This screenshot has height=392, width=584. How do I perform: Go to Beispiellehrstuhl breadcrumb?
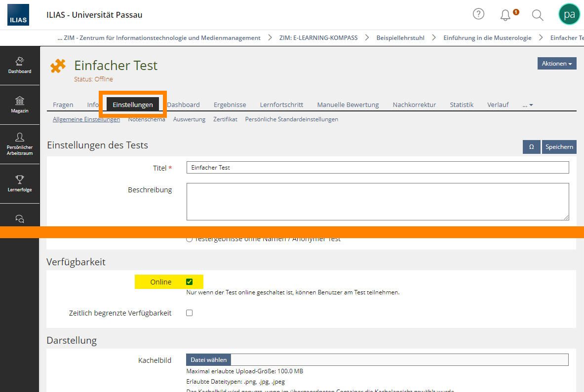(x=400, y=38)
